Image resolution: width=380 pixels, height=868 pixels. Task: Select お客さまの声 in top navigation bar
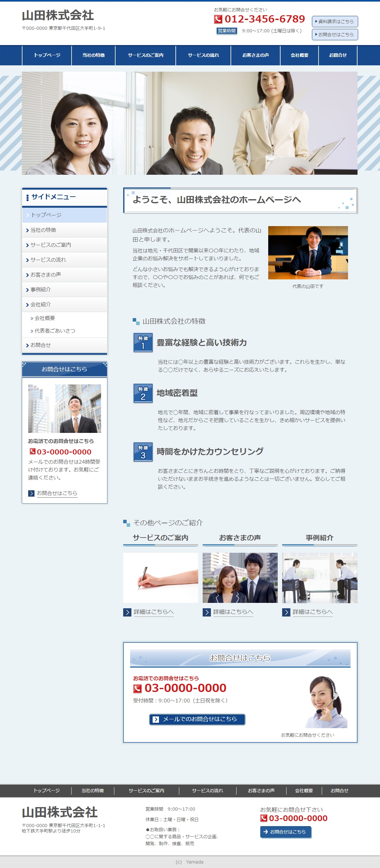click(256, 55)
